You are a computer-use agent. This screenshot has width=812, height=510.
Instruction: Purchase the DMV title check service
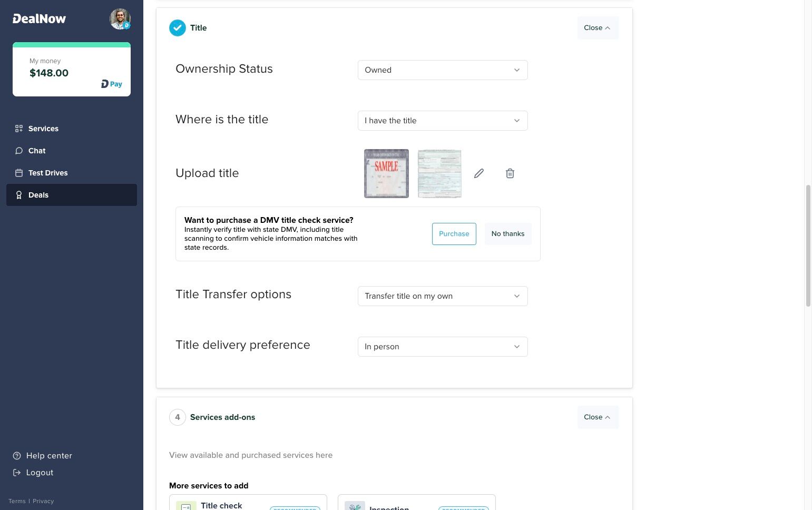454,234
